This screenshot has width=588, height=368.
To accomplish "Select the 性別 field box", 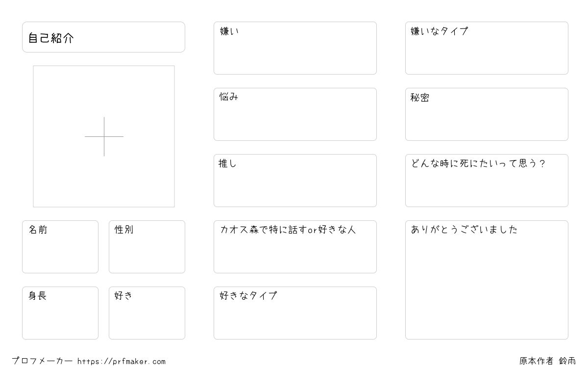I will click(147, 247).
